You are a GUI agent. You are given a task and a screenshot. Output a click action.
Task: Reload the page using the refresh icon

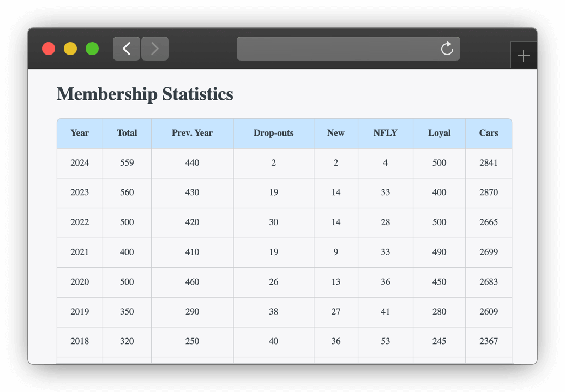point(447,49)
